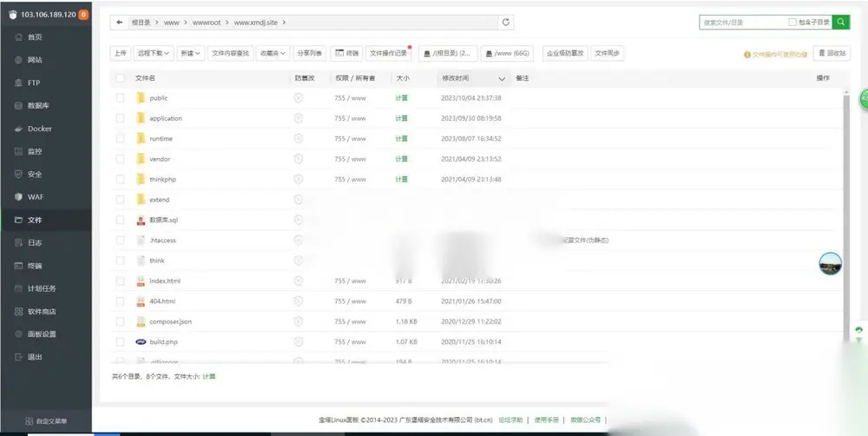This screenshot has width=868, height=436.
Task: Expand the 远程下载 remote download dropdown
Action: click(x=154, y=53)
